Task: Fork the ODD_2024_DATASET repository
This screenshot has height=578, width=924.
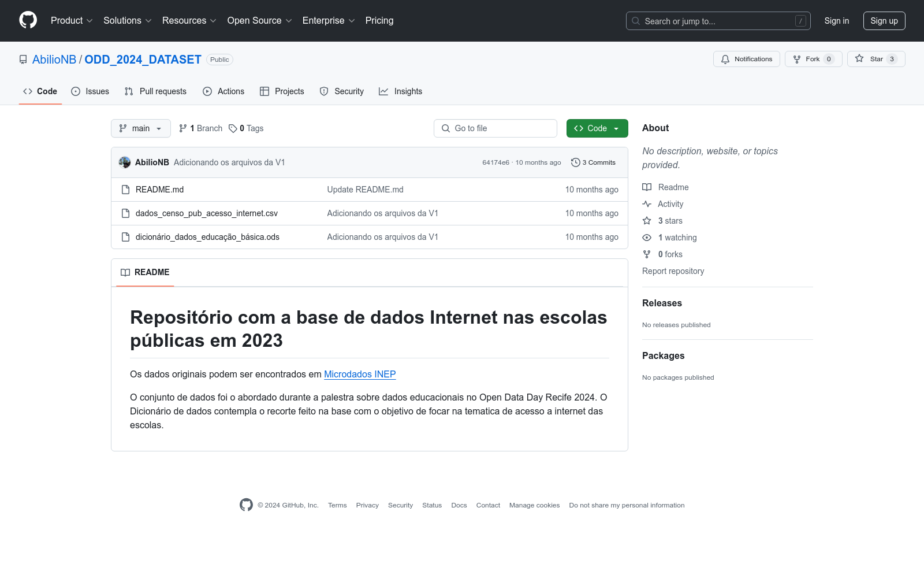Action: coord(813,59)
